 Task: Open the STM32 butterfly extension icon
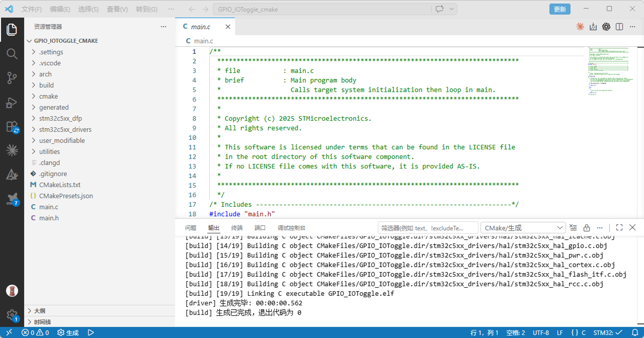point(12,199)
